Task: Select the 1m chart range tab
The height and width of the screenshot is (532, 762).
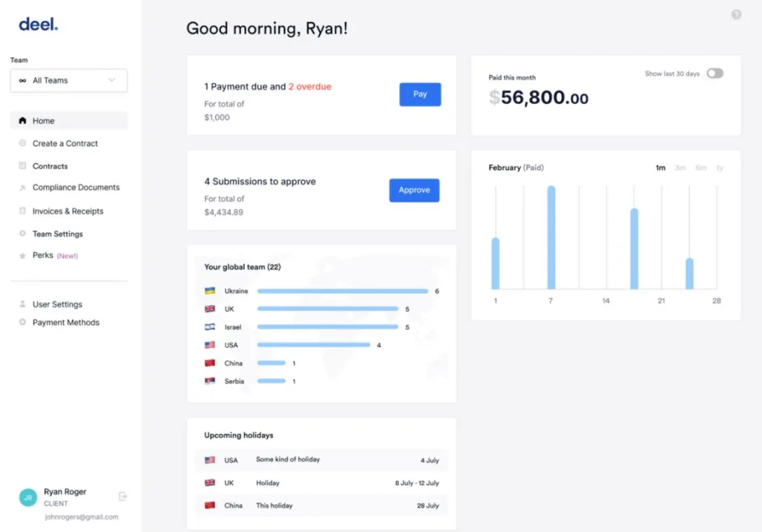Action: [x=660, y=168]
